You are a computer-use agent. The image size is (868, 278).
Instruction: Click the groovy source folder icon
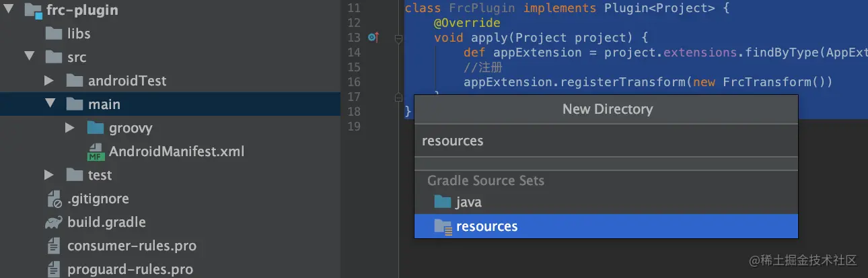click(x=96, y=128)
